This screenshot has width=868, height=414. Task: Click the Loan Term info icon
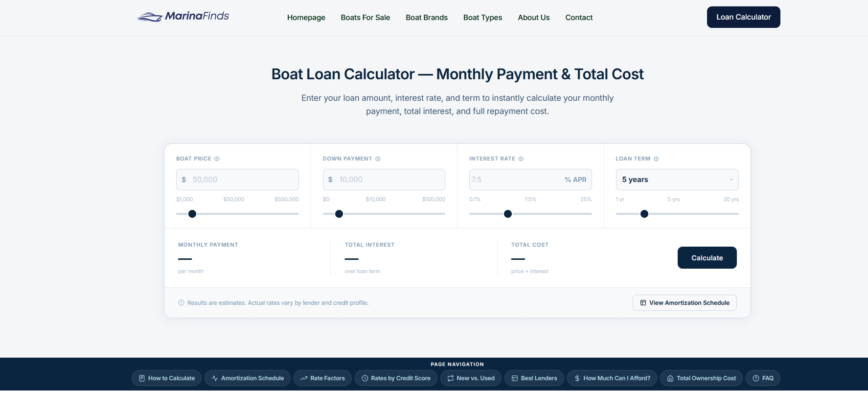tap(656, 159)
